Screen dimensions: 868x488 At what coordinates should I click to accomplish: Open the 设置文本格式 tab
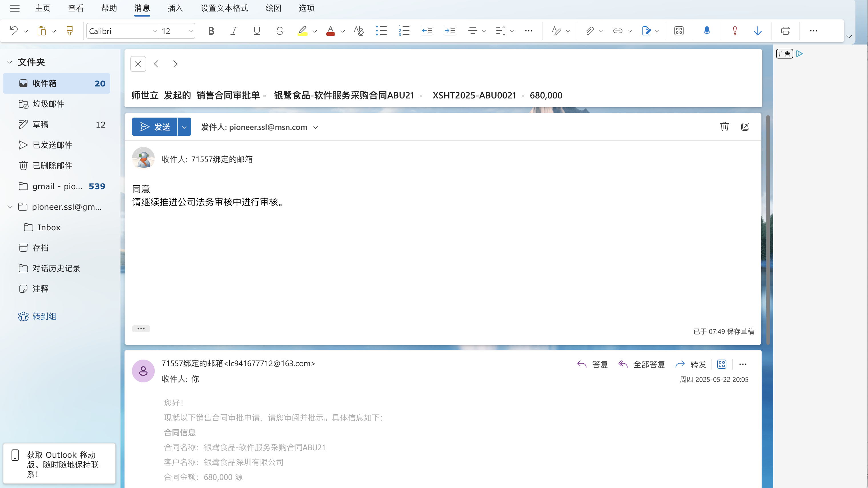(x=224, y=8)
